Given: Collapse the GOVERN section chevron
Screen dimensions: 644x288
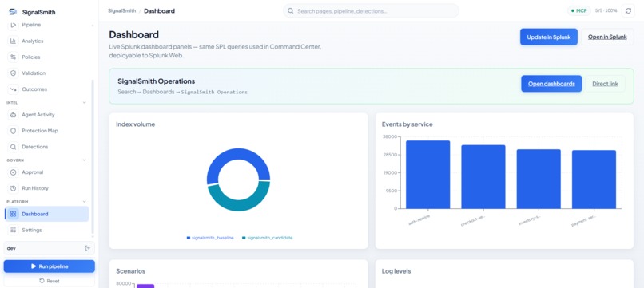Looking at the screenshot, I should tap(85, 160).
